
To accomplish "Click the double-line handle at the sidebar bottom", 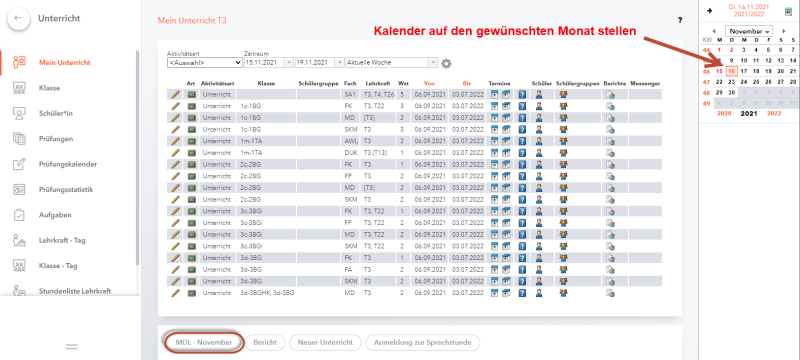I will (71, 347).
